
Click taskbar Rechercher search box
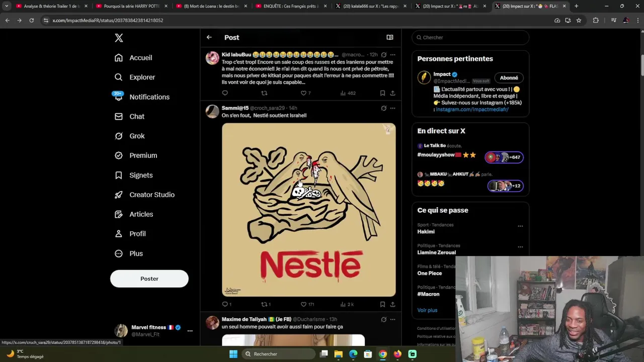click(278, 354)
